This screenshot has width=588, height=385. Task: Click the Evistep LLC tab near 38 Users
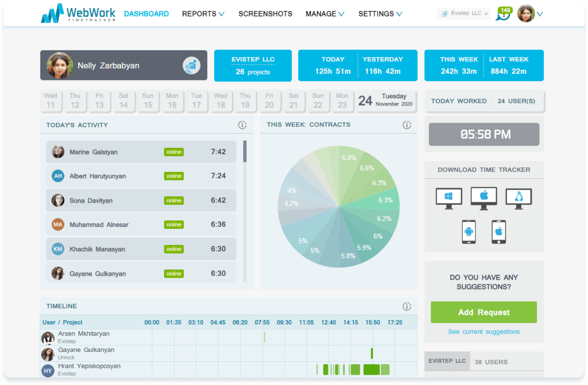[447, 361]
